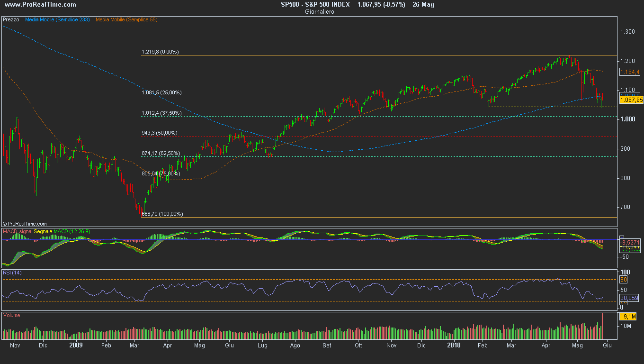This screenshot has width=644, height=364.
Task: Click the 26 Mag date in header
Action: pyautogui.click(x=423, y=5)
